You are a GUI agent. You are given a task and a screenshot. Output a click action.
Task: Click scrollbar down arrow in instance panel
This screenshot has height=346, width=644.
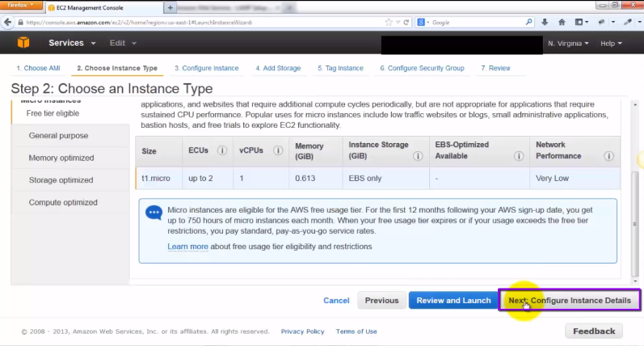click(635, 281)
